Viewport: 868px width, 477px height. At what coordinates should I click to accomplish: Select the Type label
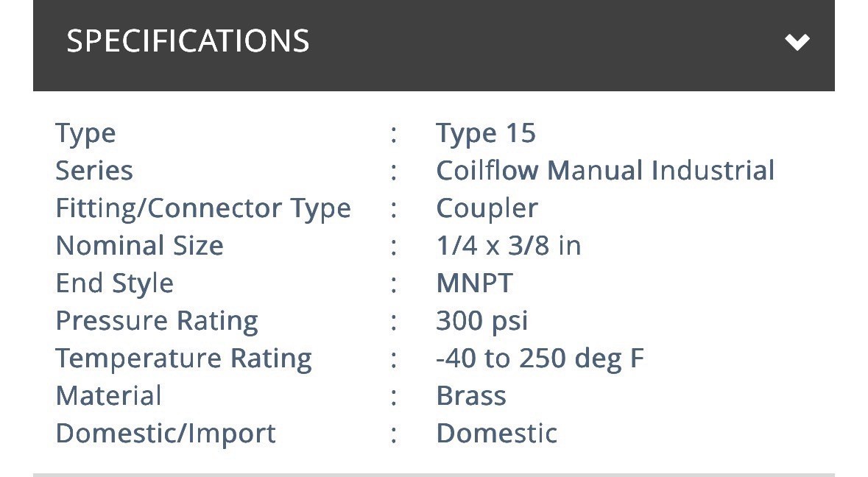[85, 134]
